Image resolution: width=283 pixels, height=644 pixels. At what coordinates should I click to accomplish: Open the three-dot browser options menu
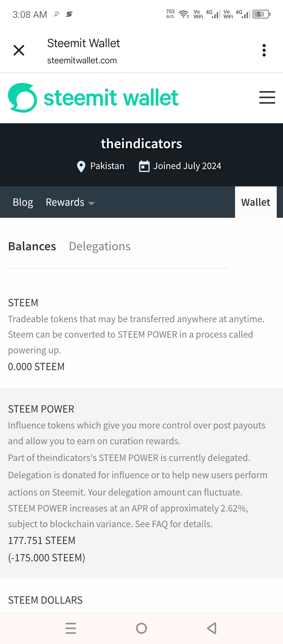tap(264, 50)
